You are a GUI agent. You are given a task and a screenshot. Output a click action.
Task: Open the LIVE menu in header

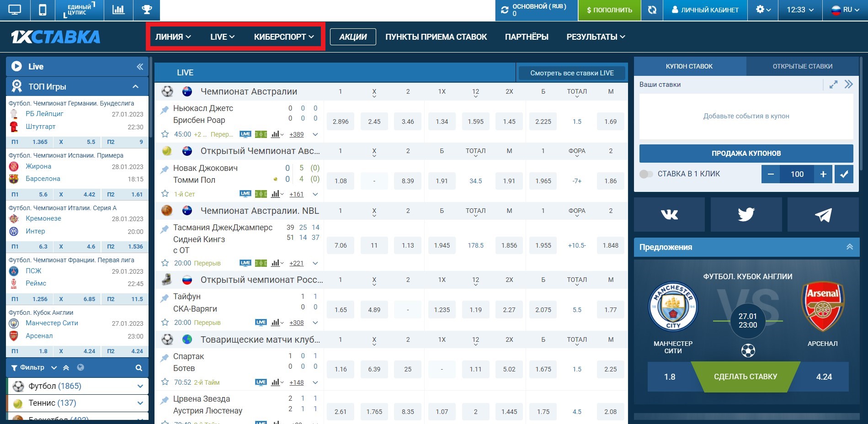[x=222, y=37]
